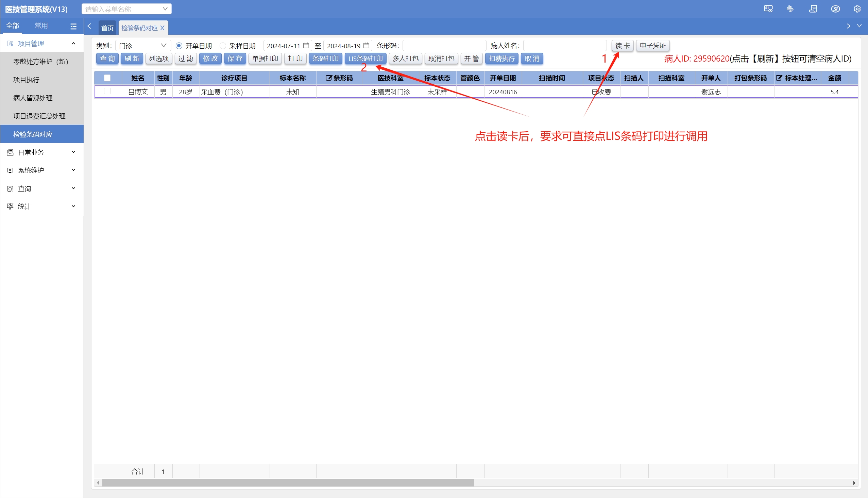Switch to the 首页 tab
This screenshot has width=868, height=498.
tap(107, 28)
